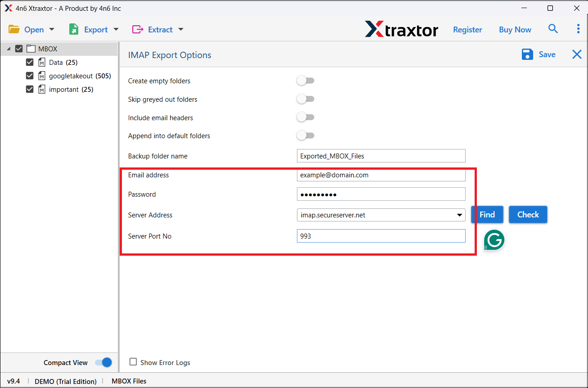Enable Include email headers switch
588x388 pixels.
tap(305, 117)
